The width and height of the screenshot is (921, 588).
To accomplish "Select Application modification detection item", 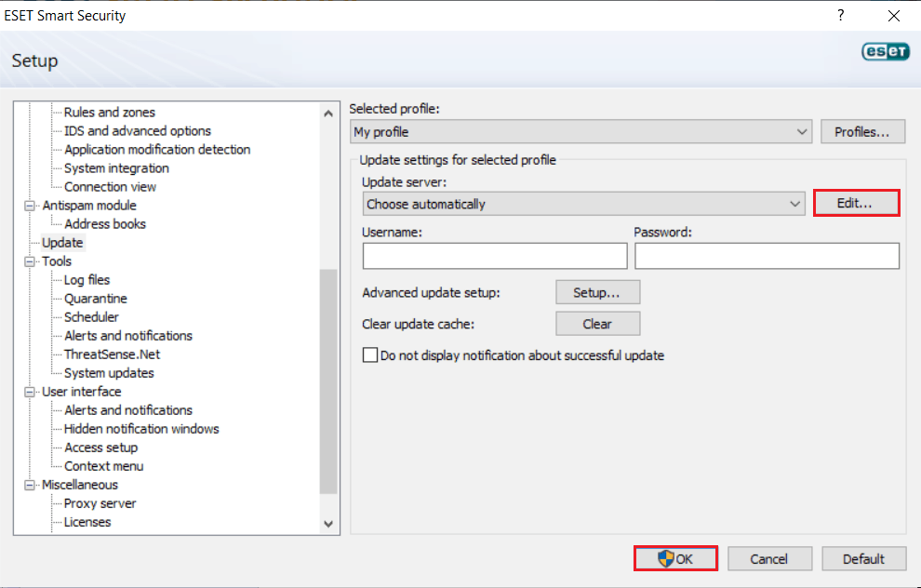I will pos(157,150).
